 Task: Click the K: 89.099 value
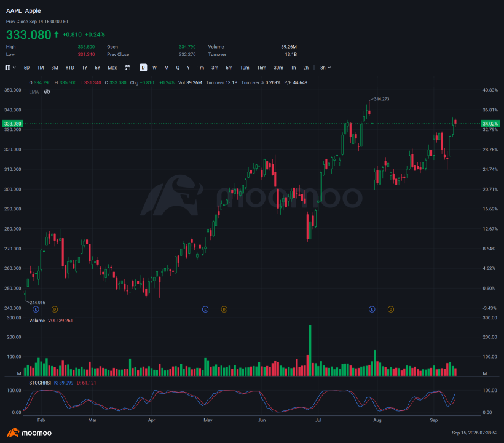coord(64,383)
